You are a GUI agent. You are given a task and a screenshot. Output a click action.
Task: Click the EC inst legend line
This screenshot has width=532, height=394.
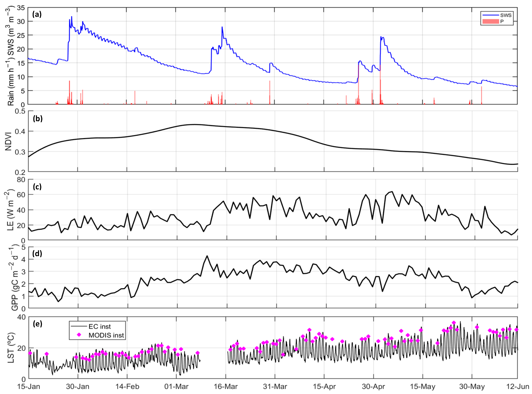79,326
